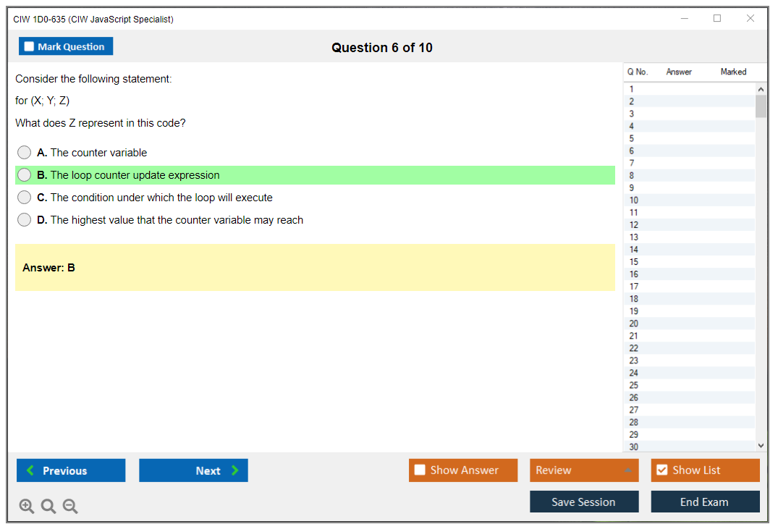Click the zoom out magnifier icon
This screenshot has width=778, height=532.
[x=70, y=507]
